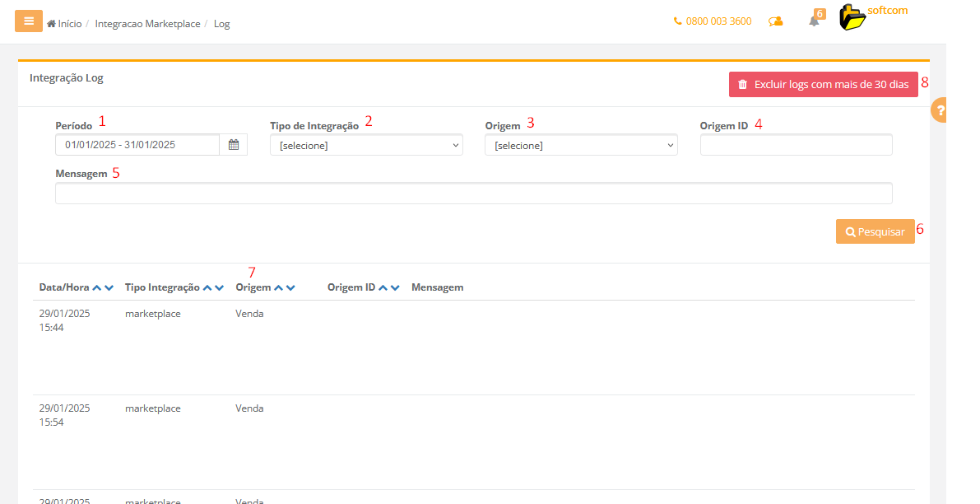This screenshot has width=980, height=504.
Task: Click into the Mensagem input field
Action: coord(473,194)
